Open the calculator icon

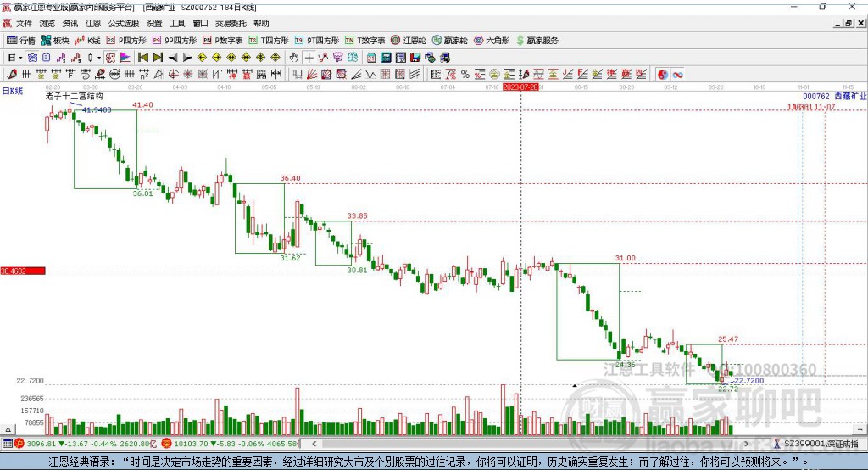pyautogui.click(x=387, y=58)
